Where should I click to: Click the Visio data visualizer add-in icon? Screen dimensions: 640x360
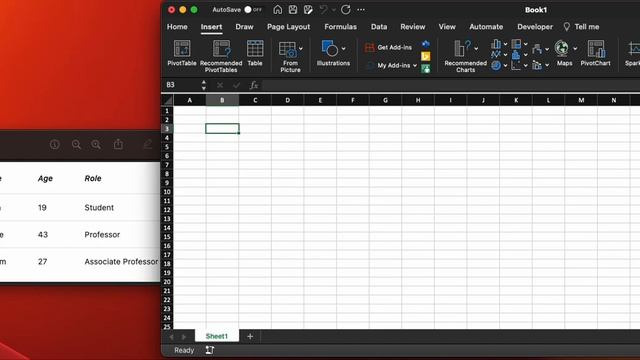[x=426, y=44]
